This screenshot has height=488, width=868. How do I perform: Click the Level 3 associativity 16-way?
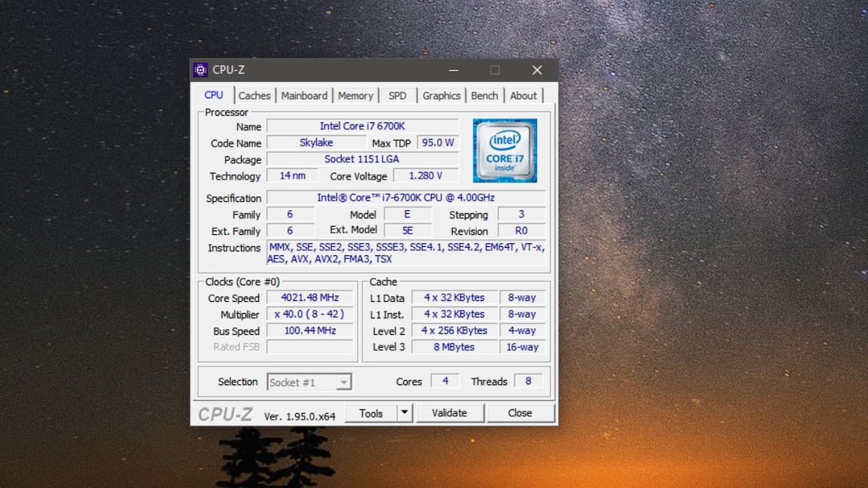(x=522, y=347)
